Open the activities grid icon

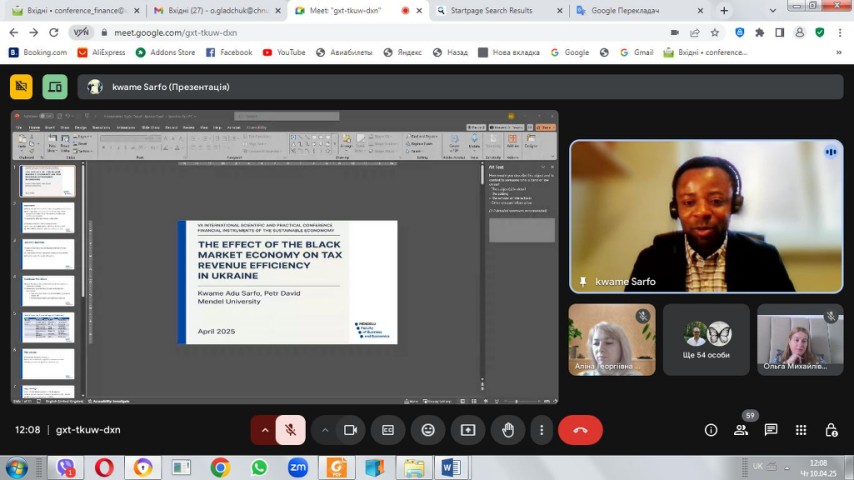tap(801, 430)
